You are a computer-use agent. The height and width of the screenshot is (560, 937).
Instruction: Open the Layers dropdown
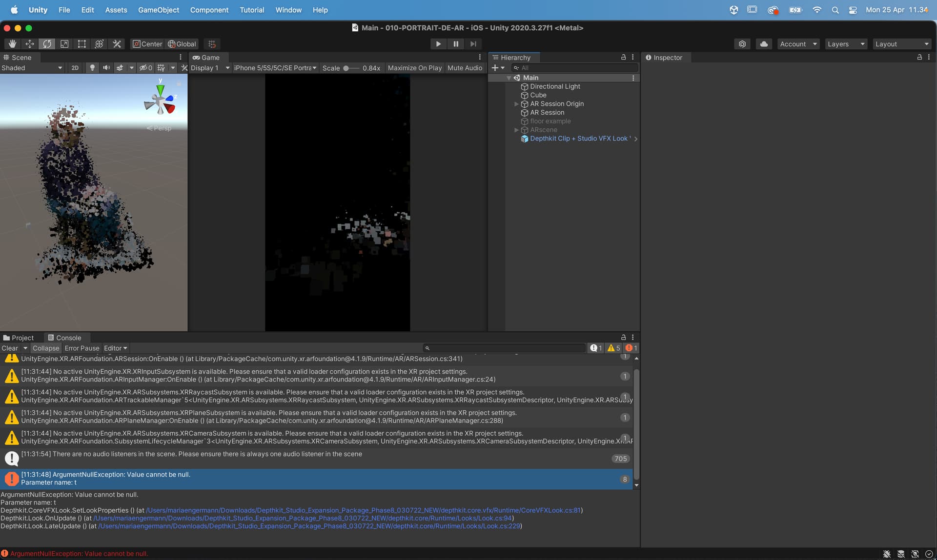[846, 44]
